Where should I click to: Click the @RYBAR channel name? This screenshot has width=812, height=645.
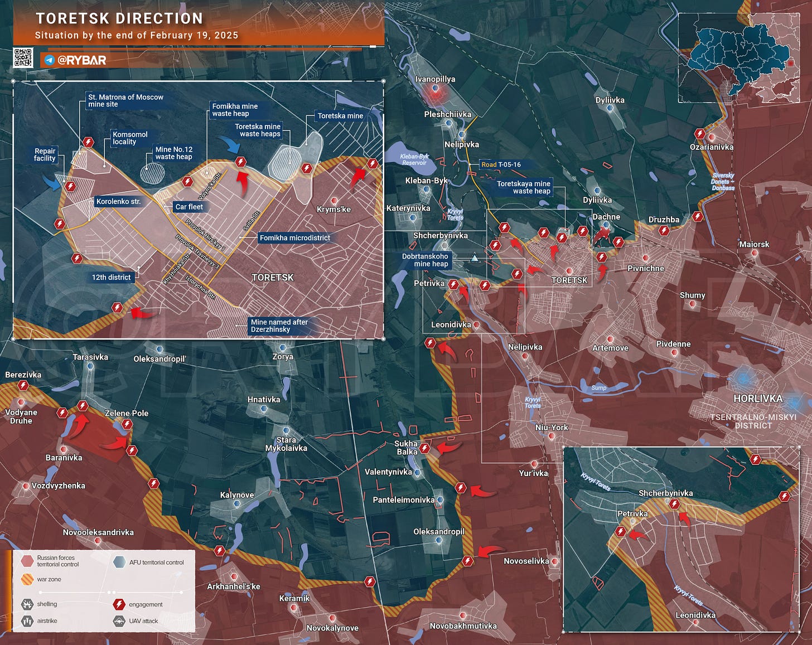coord(82,60)
